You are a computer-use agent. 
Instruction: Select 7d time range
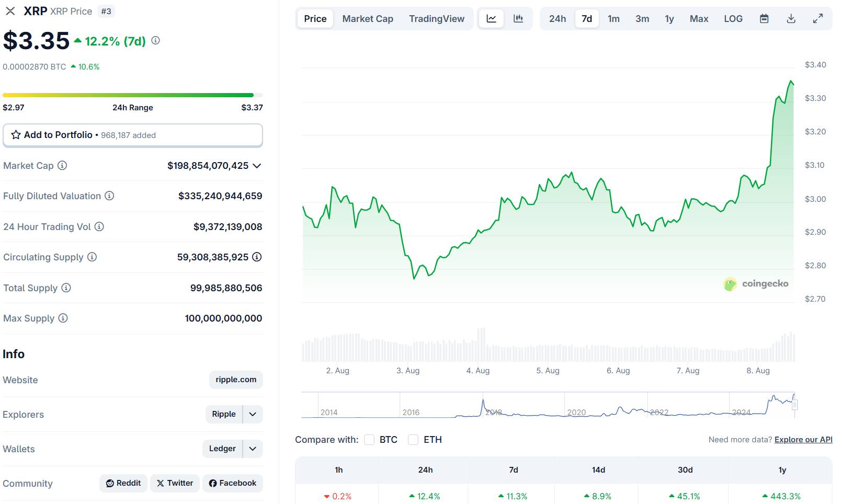(587, 19)
